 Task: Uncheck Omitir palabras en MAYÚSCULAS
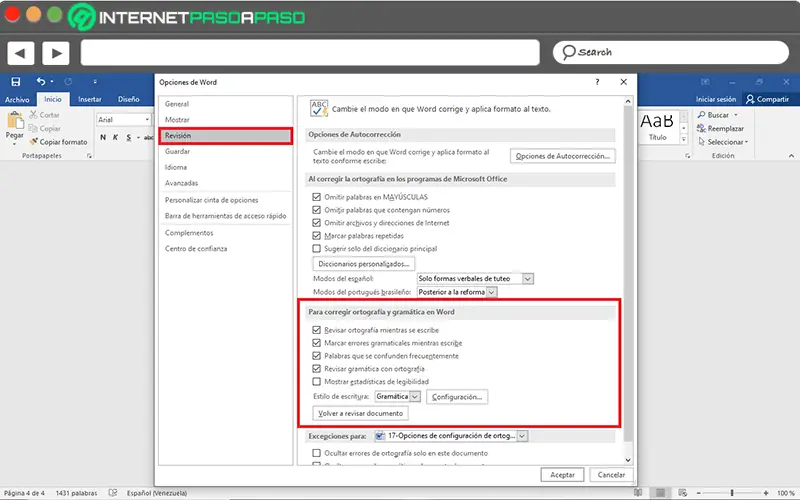point(316,196)
